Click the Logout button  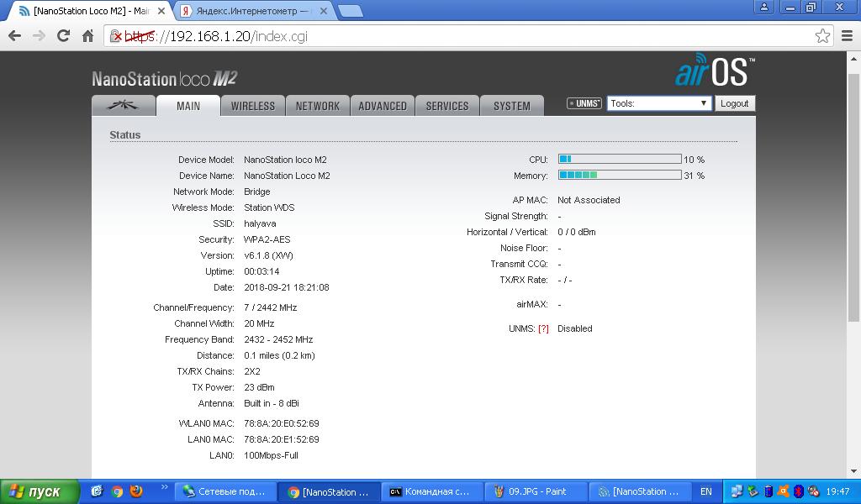(735, 103)
